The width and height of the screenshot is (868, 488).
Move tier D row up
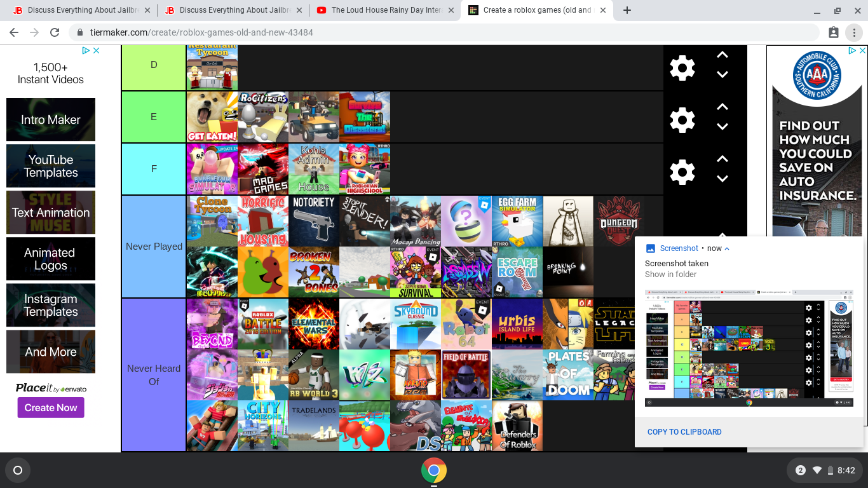[x=722, y=55]
